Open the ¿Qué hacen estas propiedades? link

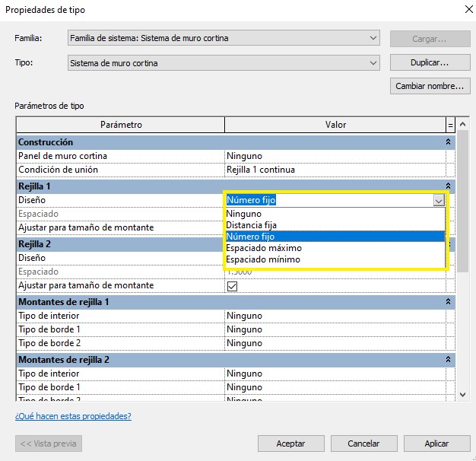pyautogui.click(x=73, y=416)
